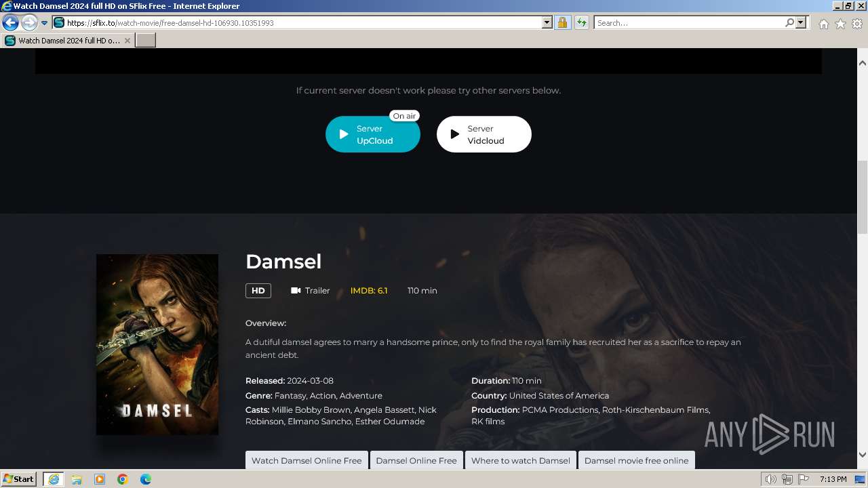Open media player taskbar icon
This screenshot has width=868, height=488.
(x=100, y=479)
